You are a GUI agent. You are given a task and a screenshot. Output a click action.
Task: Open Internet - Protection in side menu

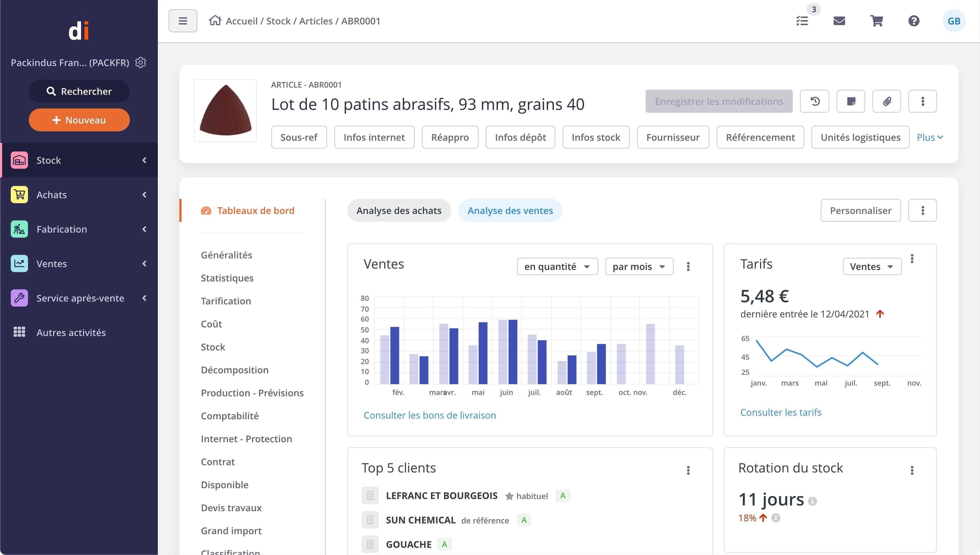coord(246,439)
